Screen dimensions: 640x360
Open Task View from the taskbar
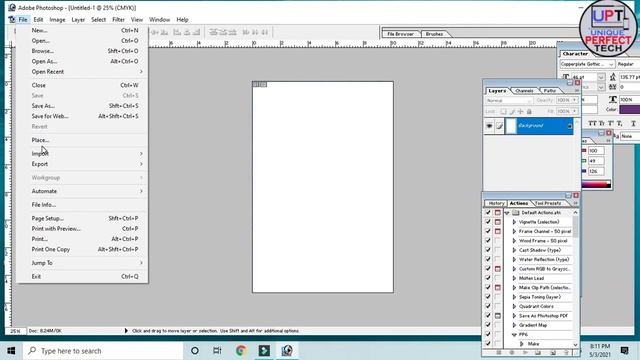[217, 351]
